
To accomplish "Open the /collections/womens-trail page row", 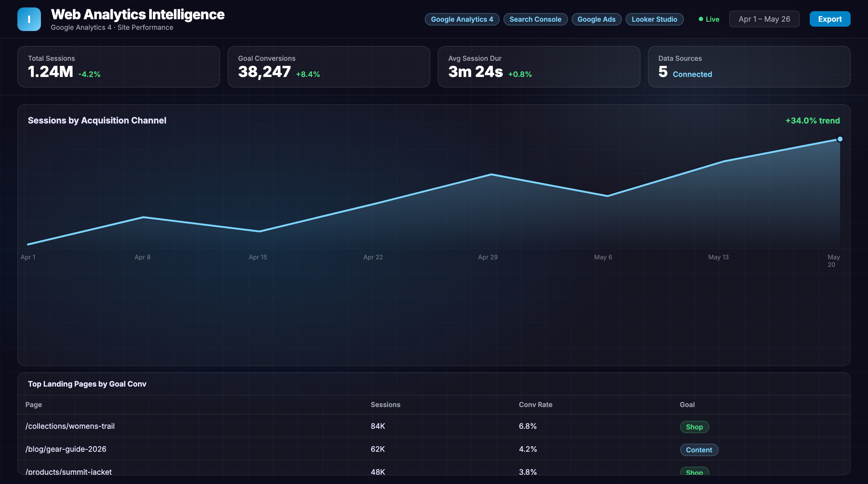I will pyautogui.click(x=434, y=426).
